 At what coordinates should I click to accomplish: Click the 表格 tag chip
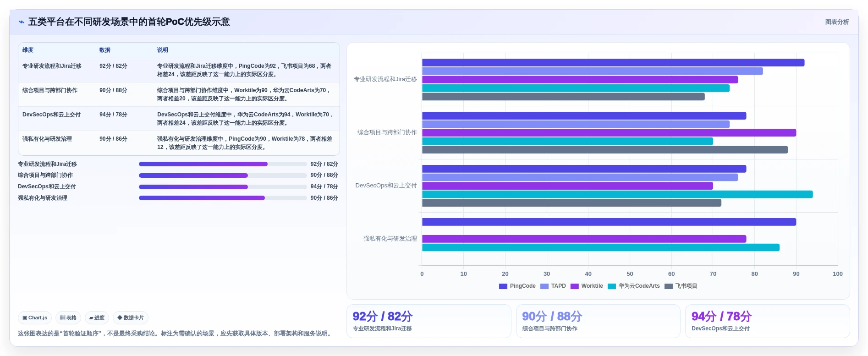point(68,318)
